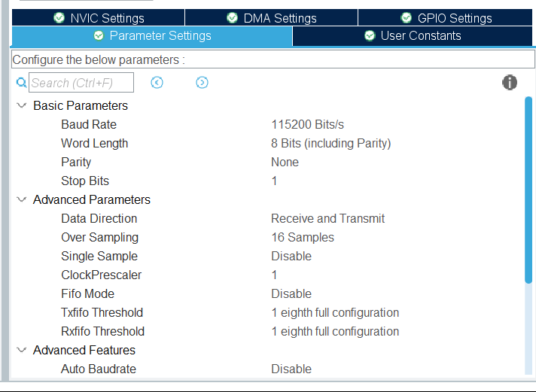536x392 pixels.
Task: Click the info icon at right
Action: (510, 83)
